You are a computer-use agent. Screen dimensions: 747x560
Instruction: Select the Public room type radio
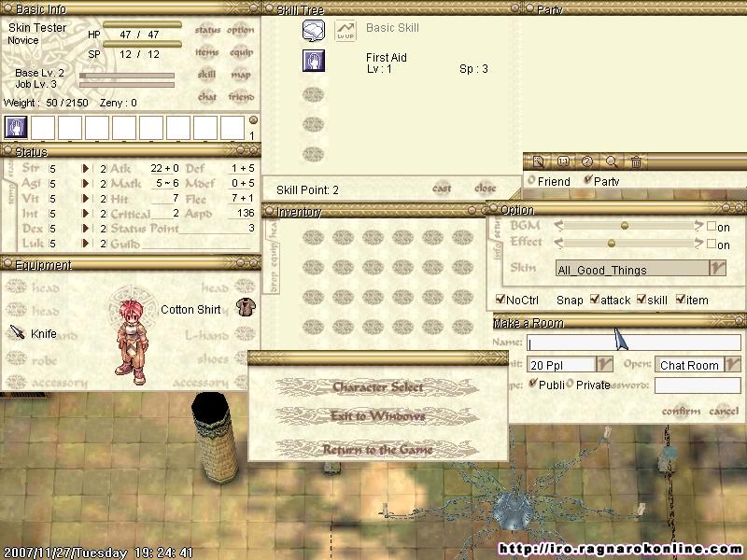533,384
